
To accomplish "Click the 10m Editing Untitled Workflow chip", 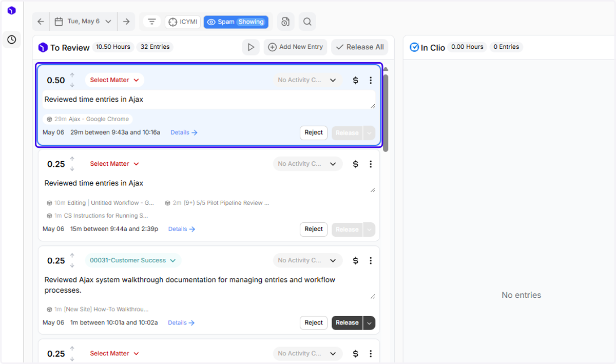I will tap(100, 203).
